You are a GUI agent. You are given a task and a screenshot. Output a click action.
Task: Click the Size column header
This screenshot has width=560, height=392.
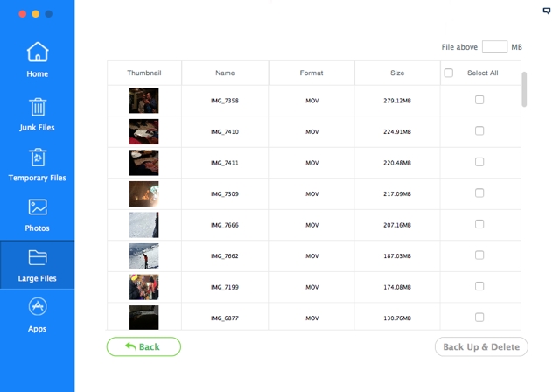[396, 73]
